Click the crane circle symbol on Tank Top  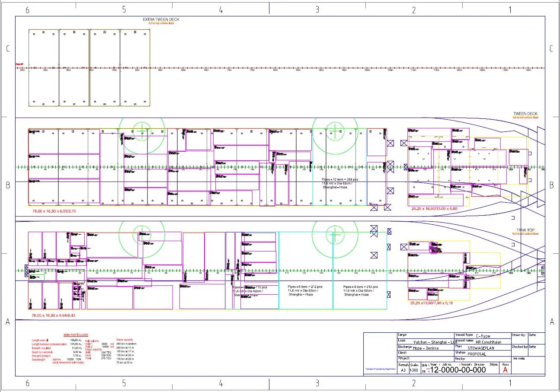click(143, 234)
